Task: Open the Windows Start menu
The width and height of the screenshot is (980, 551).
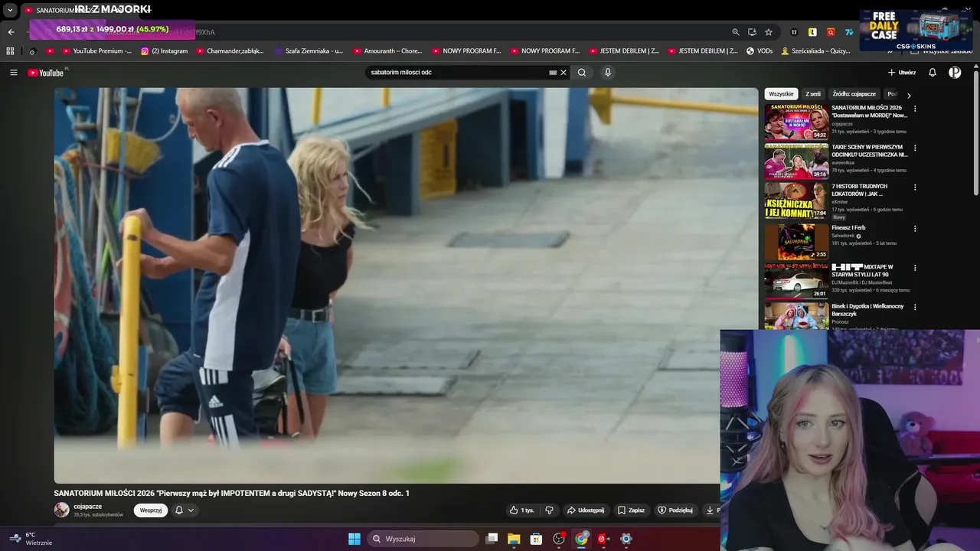Action: [354, 539]
